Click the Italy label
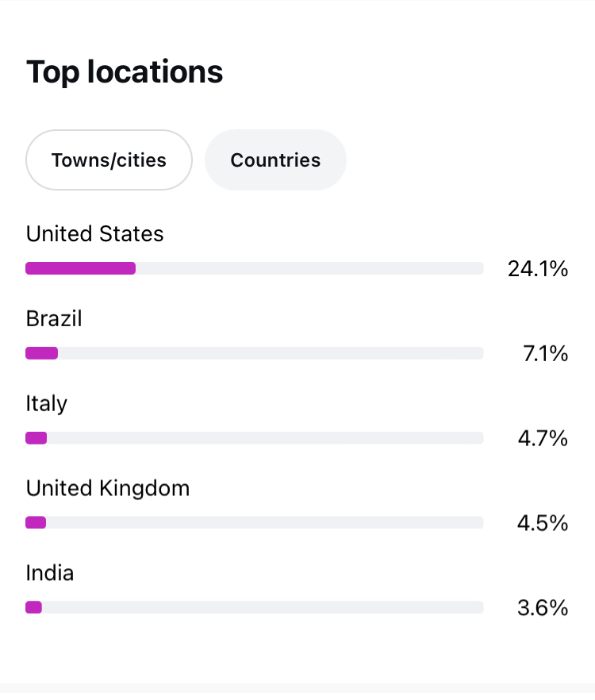The width and height of the screenshot is (595, 700). pos(47,403)
